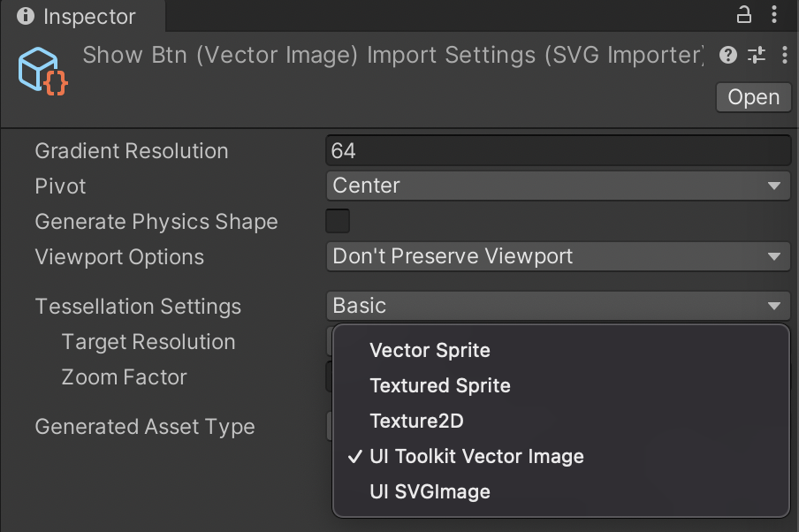Enable Generate Physics Shape checkbox
Screen dimensions: 799x532
338,221
